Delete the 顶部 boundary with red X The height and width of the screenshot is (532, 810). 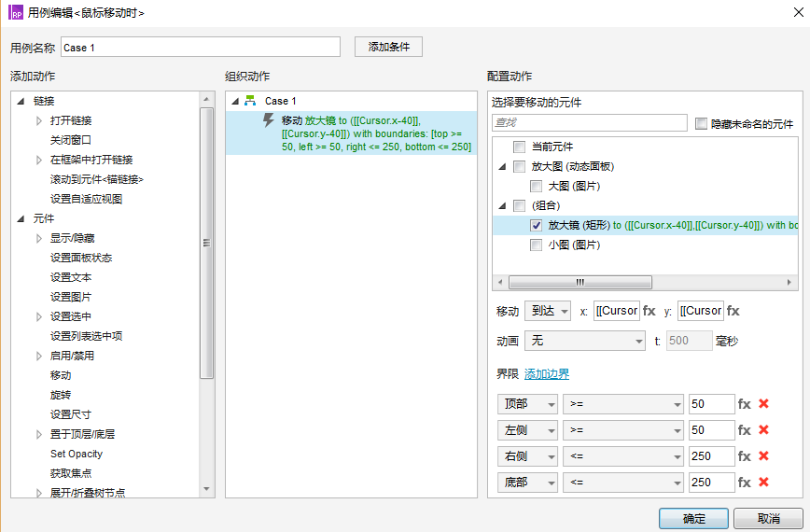pos(763,403)
